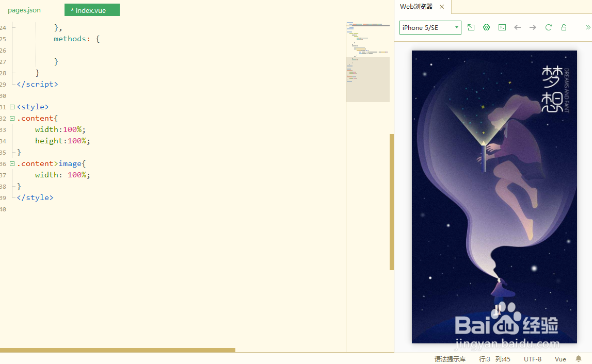Click the horizontal editor scrollbar

tap(117, 351)
